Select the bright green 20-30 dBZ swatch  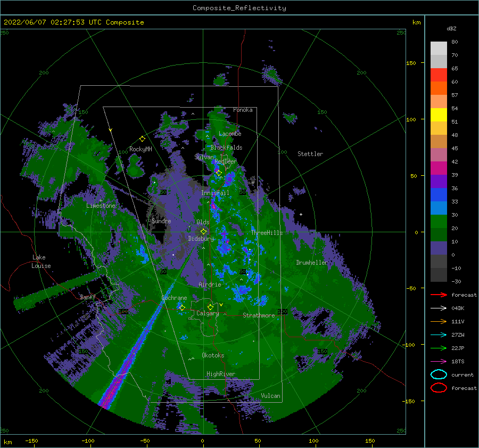[x=439, y=221]
